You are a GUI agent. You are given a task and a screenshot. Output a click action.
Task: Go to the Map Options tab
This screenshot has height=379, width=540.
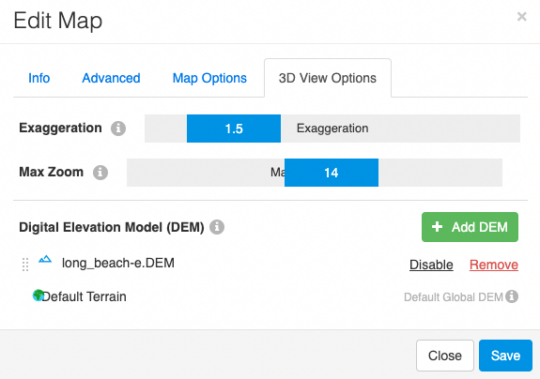click(x=209, y=78)
